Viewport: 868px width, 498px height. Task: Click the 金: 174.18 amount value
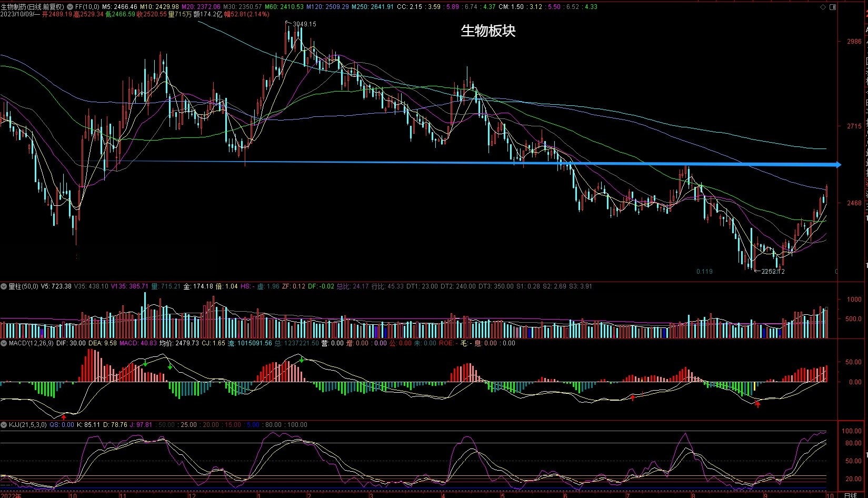(198, 286)
